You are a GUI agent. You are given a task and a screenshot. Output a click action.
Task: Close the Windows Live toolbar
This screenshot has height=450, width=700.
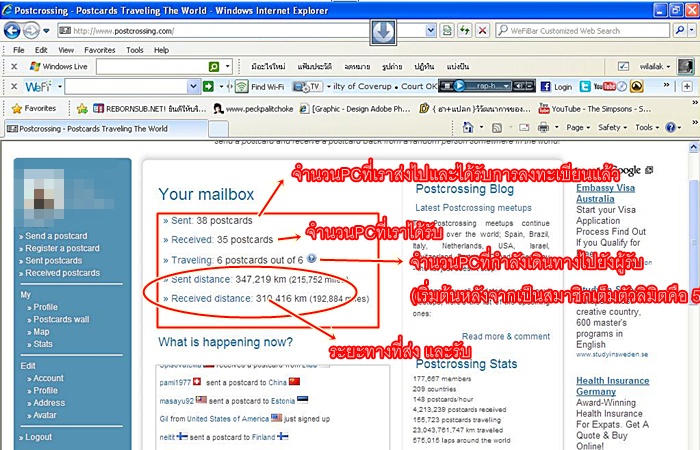click(14, 67)
